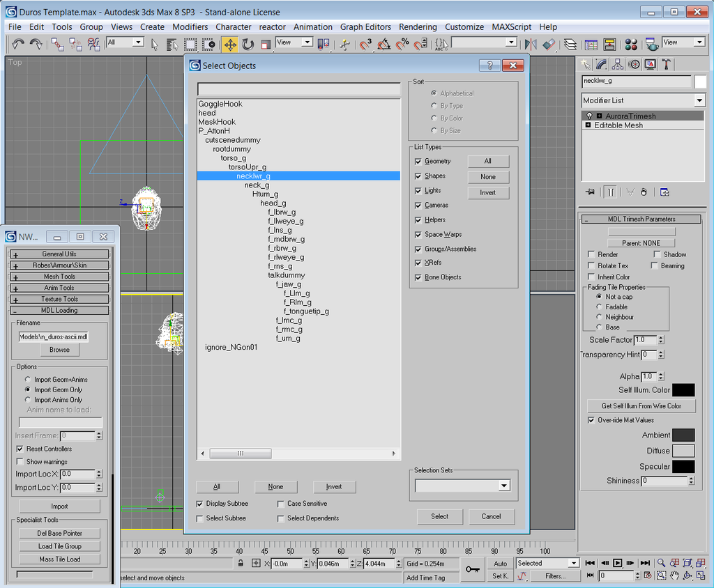Click Go to End playback button
Image resolution: width=714 pixels, height=588 pixels.
[x=645, y=563]
